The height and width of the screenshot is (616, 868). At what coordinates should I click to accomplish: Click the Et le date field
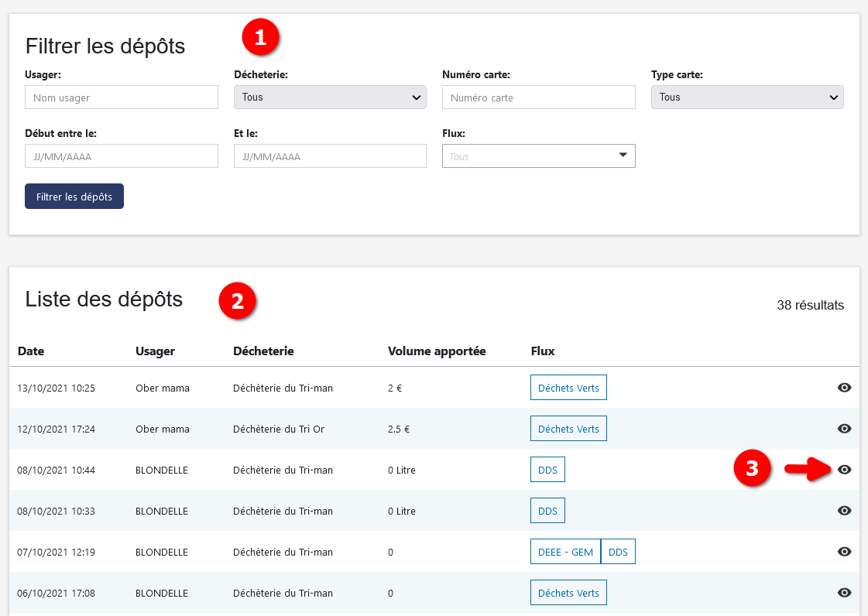click(330, 156)
